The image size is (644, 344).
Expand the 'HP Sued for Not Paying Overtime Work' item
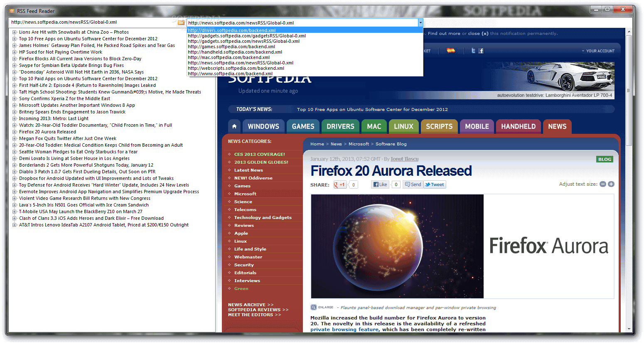point(15,52)
